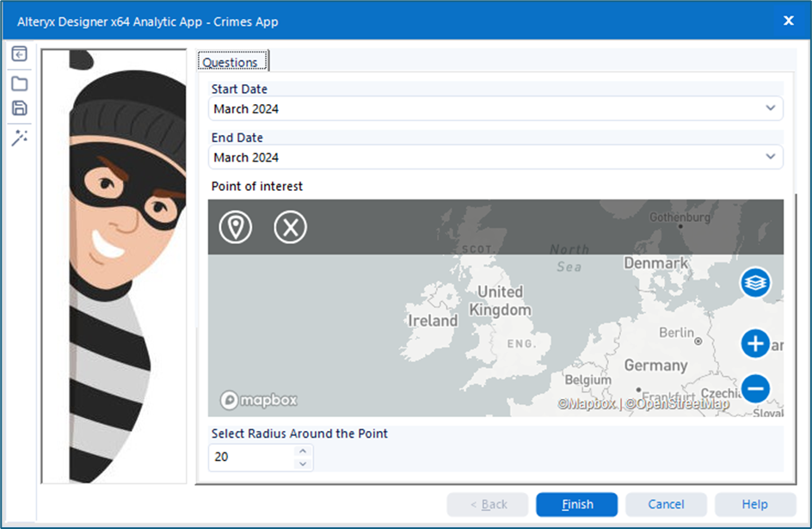Click the burglar cartoon image

(x=114, y=266)
